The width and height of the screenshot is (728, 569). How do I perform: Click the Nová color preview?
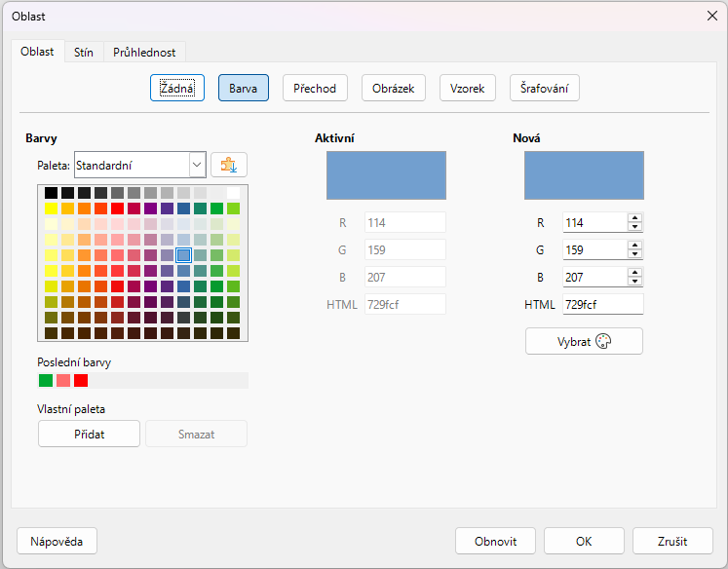pyautogui.click(x=584, y=175)
